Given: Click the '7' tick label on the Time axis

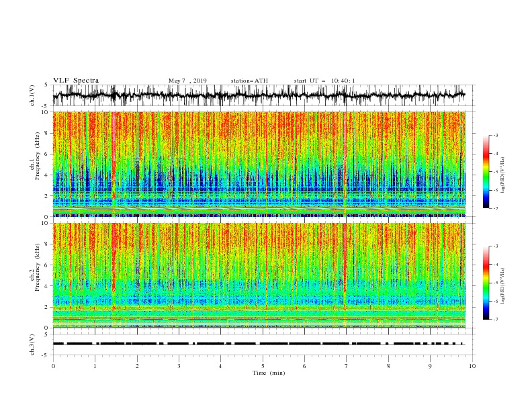Looking at the screenshot, I should tap(347, 366).
